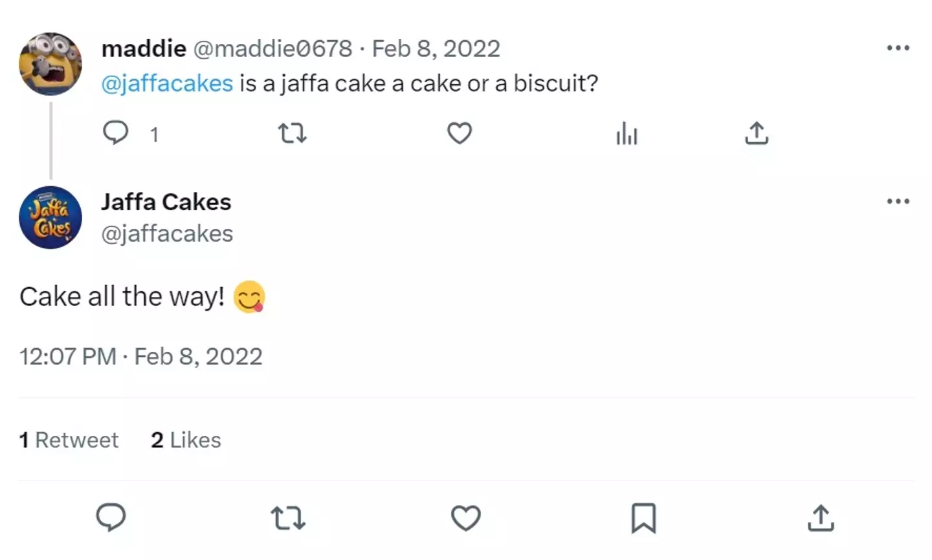Share maddie's tweet via upload icon

point(756,134)
